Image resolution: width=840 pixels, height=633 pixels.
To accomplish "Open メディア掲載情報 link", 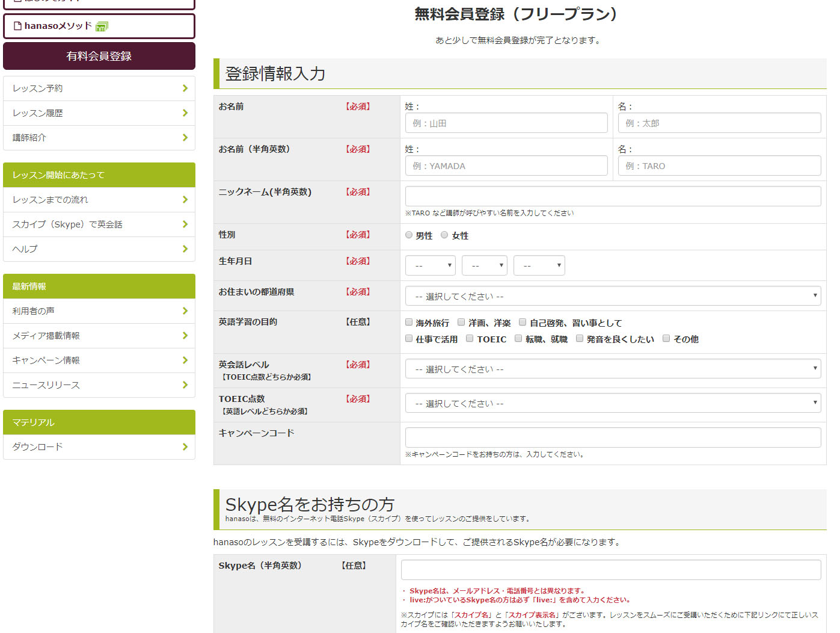I will (99, 336).
